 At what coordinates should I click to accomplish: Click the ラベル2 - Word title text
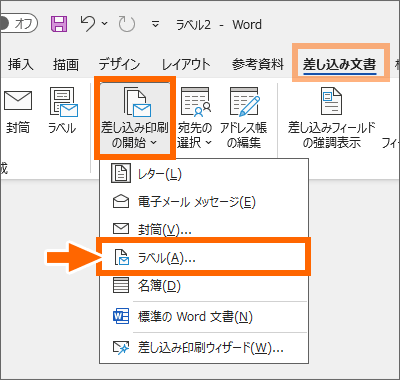[219, 25]
